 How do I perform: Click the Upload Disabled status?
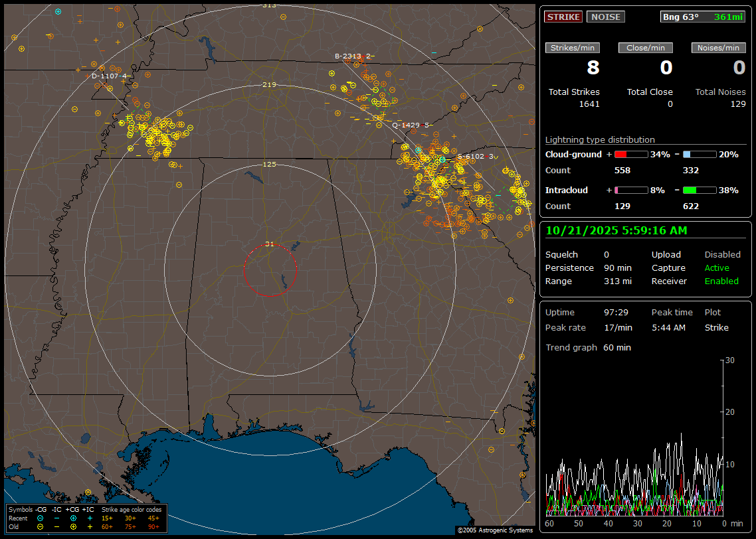[722, 254]
